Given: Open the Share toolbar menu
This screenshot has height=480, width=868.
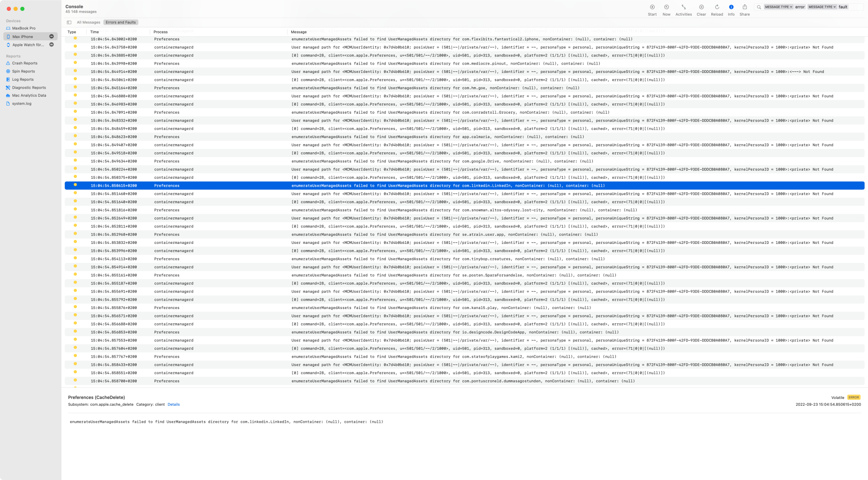Looking at the screenshot, I should (745, 7).
